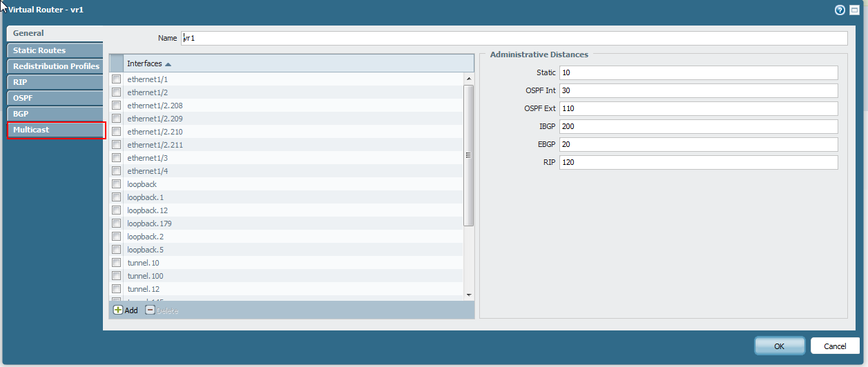Select the loopback.179 row text
Image resolution: width=868 pixels, height=367 pixels.
149,224
